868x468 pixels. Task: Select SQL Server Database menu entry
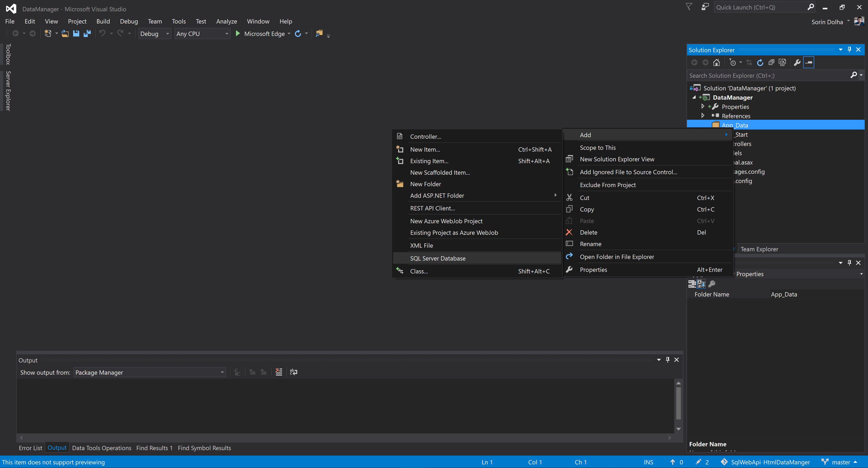pos(438,259)
